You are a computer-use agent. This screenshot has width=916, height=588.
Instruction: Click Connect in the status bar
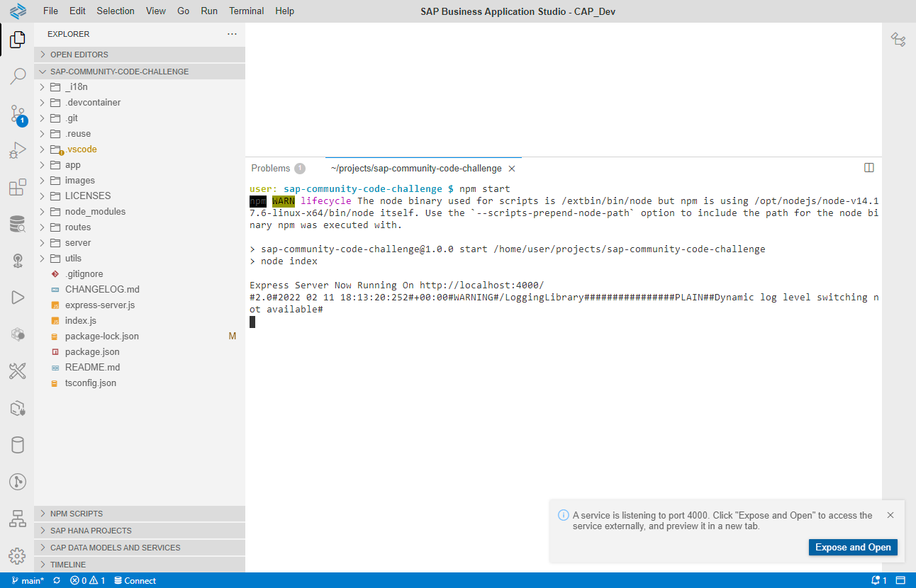(135, 580)
